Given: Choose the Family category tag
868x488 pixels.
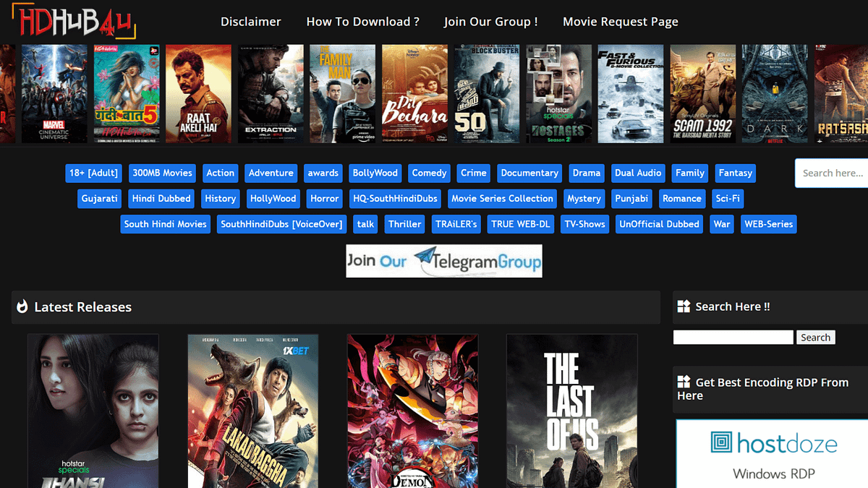Looking at the screenshot, I should 690,174.
